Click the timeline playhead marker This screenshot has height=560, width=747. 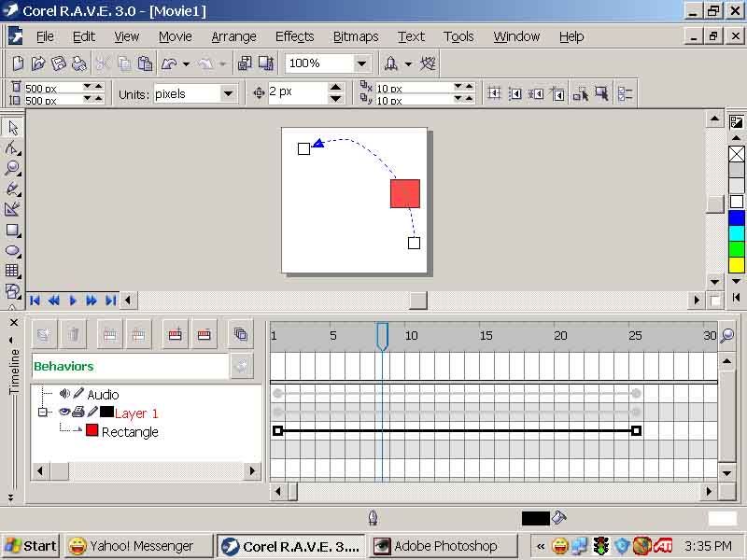[382, 337]
